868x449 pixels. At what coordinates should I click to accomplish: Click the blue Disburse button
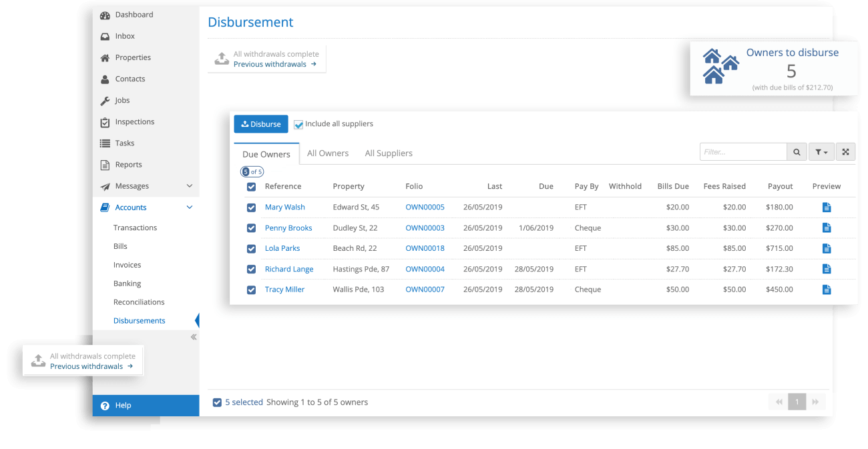tap(260, 124)
